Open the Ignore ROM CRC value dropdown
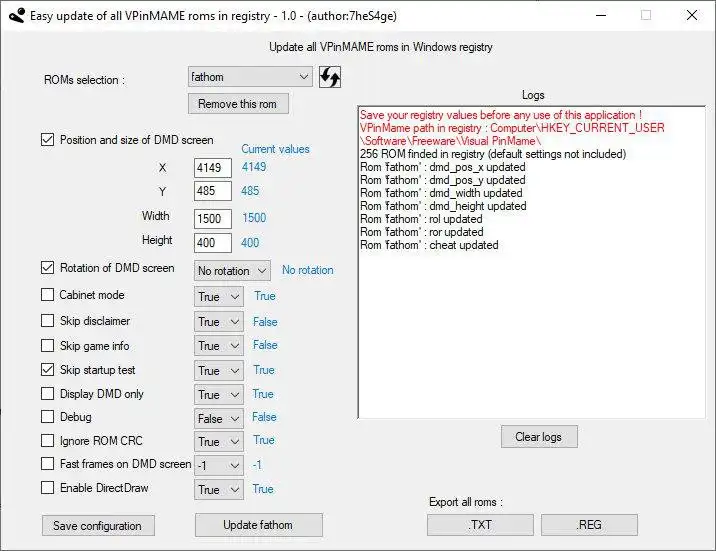Viewport: 716px width, 551px height. tap(219, 442)
